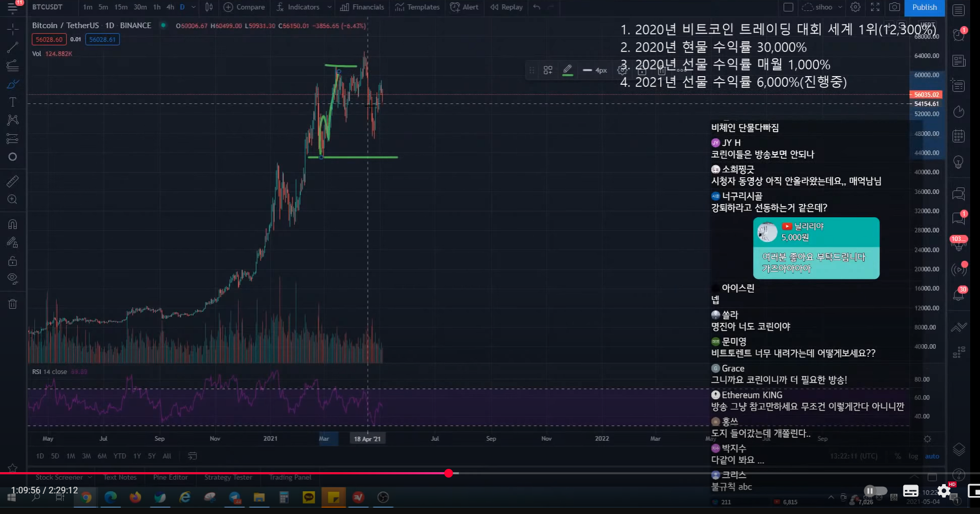
Task: Switch to the 1m timeframe
Action: [88, 7]
